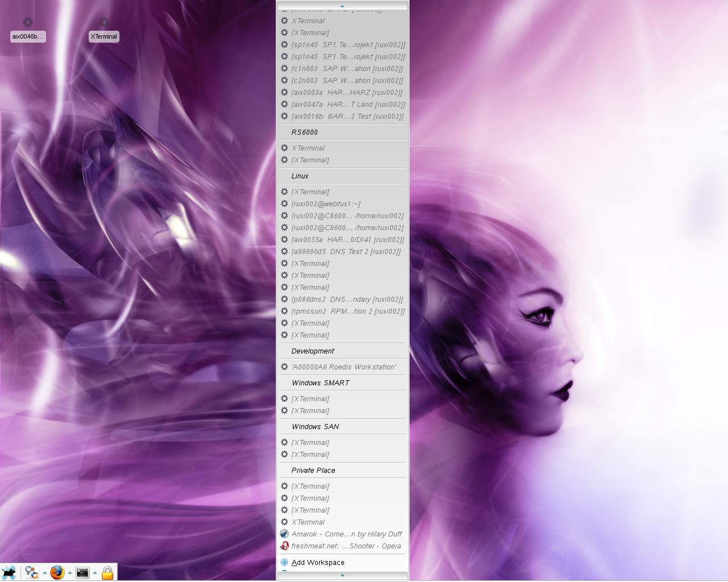The width and height of the screenshot is (728, 582).
Task: Launch Firefox from the panel
Action: pyautogui.click(x=57, y=572)
